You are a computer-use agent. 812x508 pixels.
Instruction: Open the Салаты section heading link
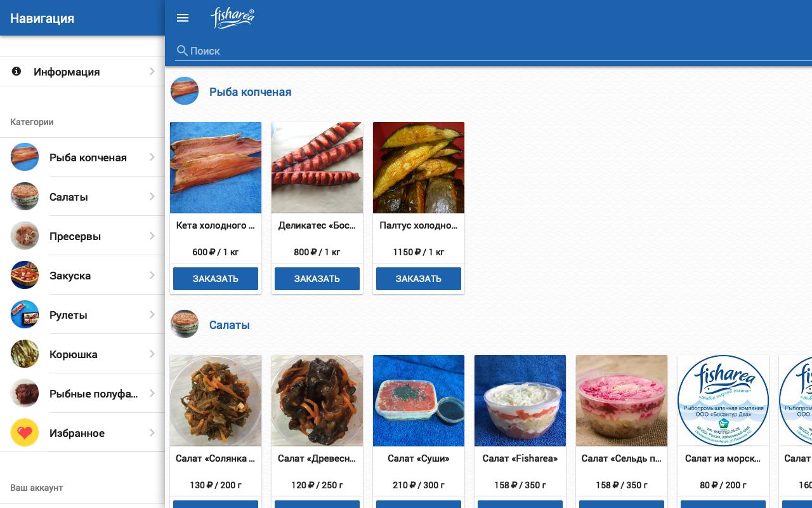point(230,325)
